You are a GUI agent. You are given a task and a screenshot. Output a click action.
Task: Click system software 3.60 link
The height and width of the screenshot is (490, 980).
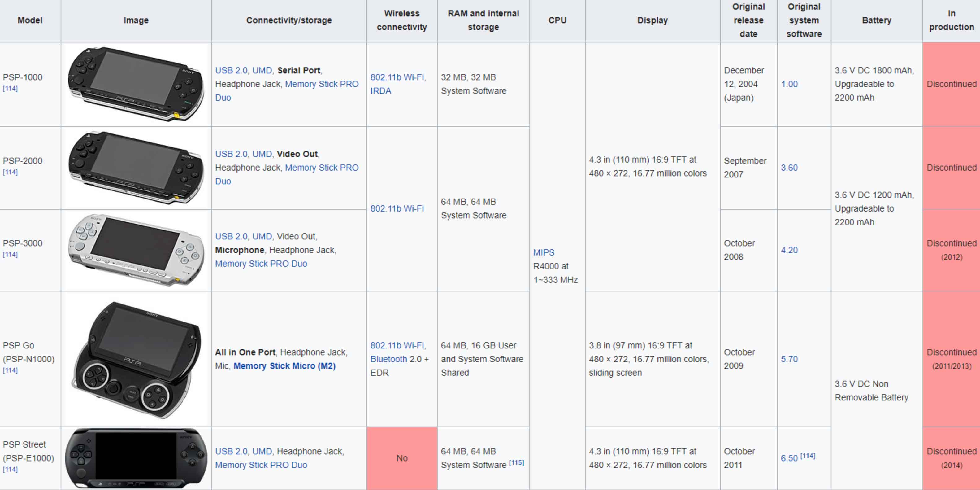tap(789, 168)
